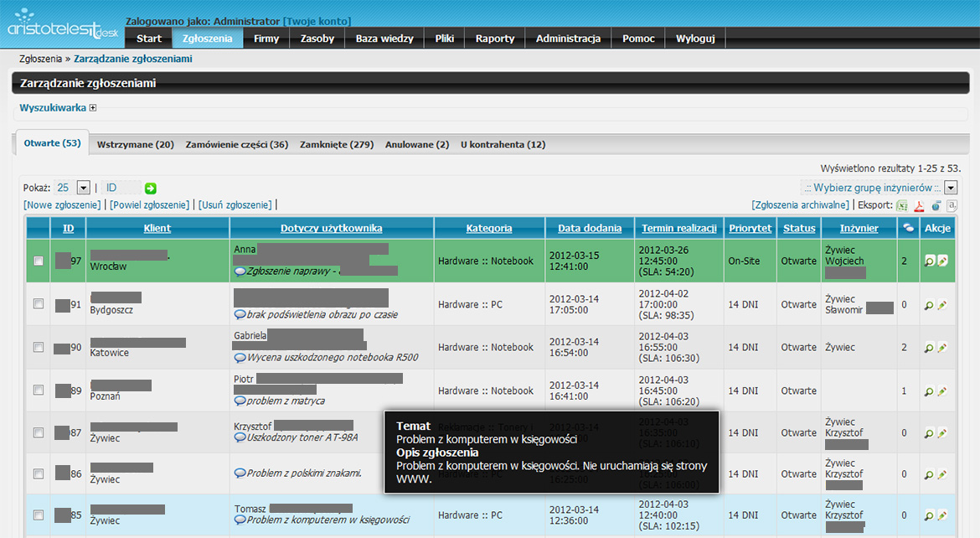Export the ticket list as PDF
The image size is (980, 538).
click(x=918, y=205)
